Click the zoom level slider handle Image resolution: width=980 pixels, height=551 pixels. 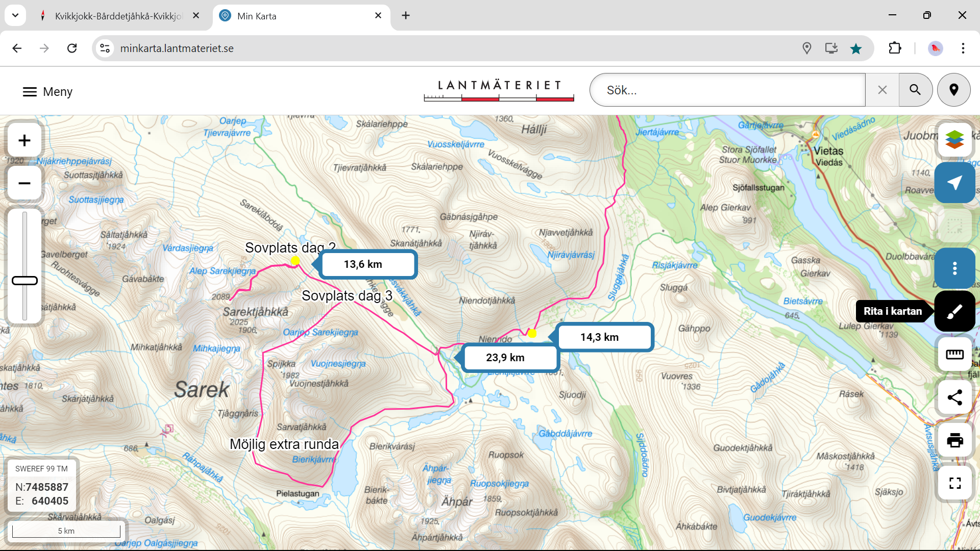pos(24,281)
